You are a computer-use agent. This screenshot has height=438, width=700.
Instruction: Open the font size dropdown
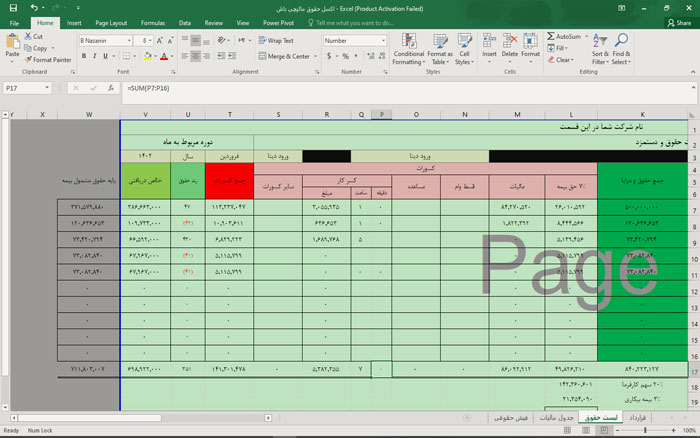[150, 41]
